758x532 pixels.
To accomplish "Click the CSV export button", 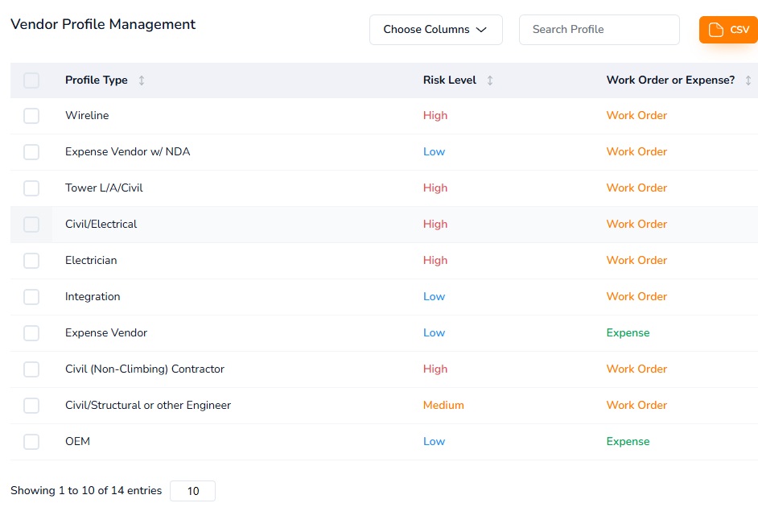I will [727, 29].
